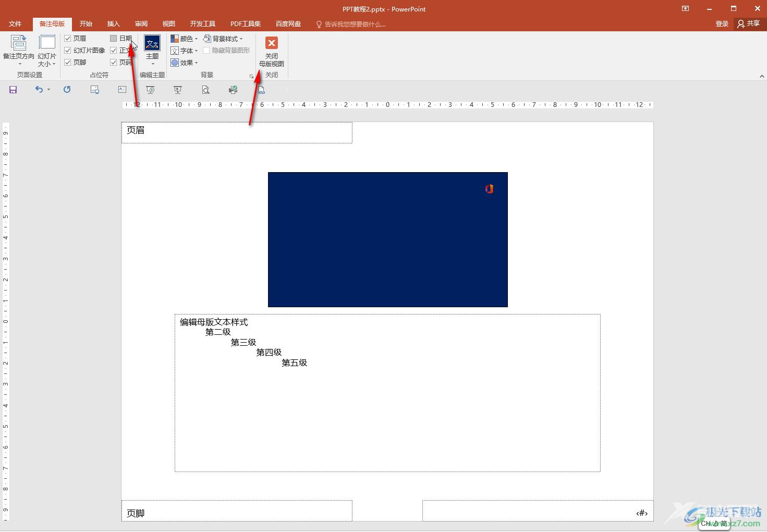Click the presenter slideshow icon
The width and height of the screenshot is (767, 532).
(178, 90)
